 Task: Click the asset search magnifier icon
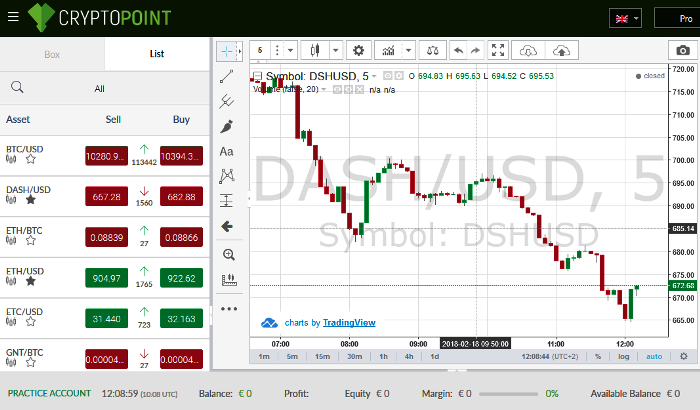click(17, 87)
